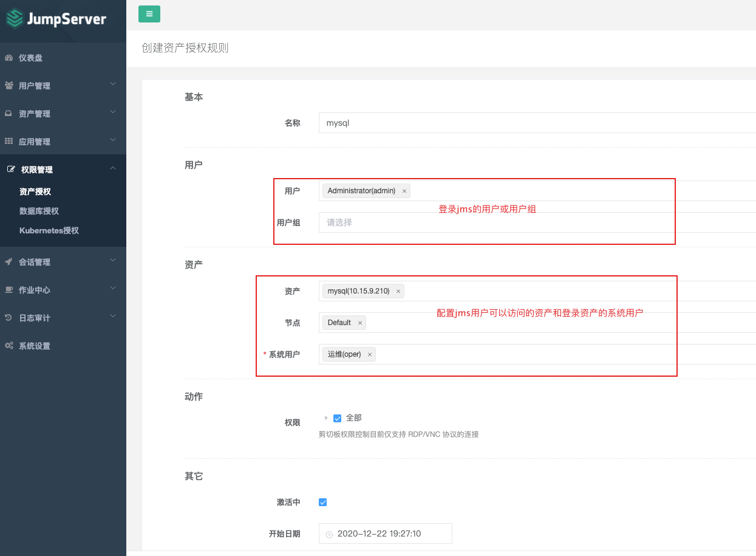This screenshot has height=556, width=756.
Task: Expand the 全部 permission tree arrow
Action: tap(326, 417)
